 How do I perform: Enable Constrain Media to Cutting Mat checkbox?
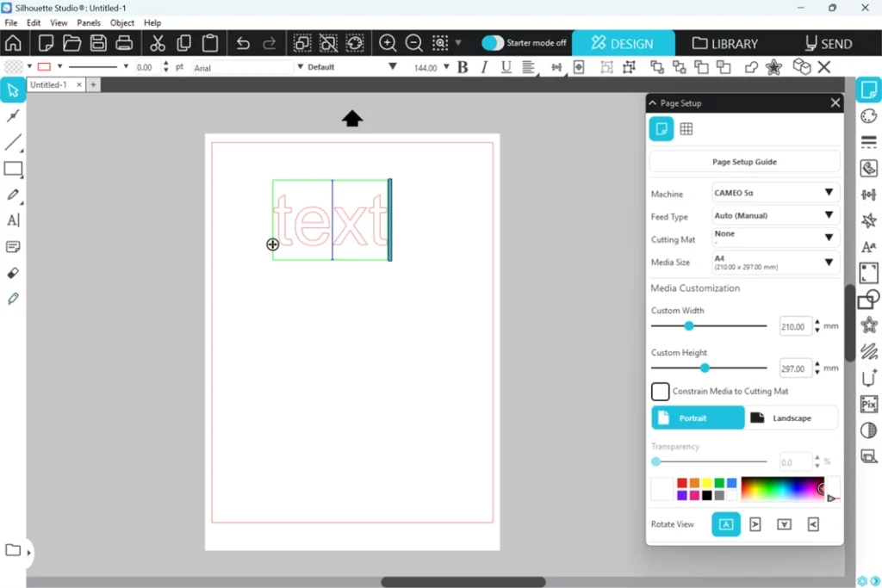tap(661, 392)
